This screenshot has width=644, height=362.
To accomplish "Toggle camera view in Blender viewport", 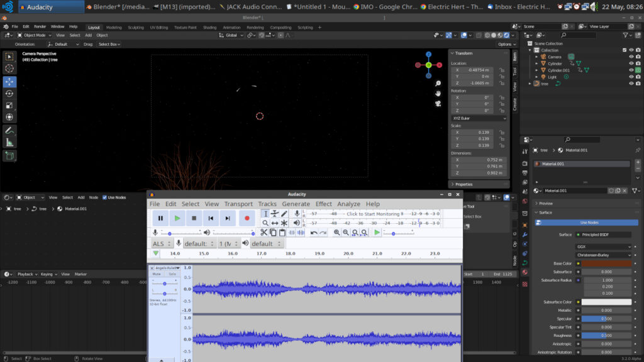I will pos(438,104).
